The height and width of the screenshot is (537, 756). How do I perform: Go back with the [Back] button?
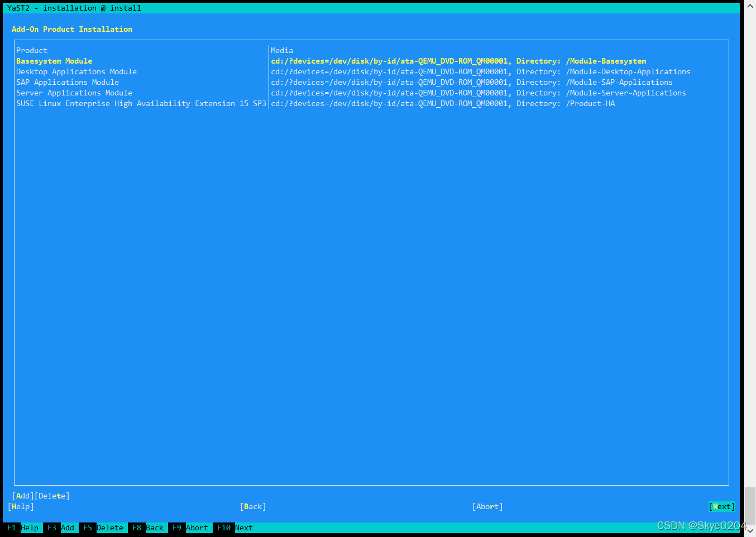(x=253, y=507)
